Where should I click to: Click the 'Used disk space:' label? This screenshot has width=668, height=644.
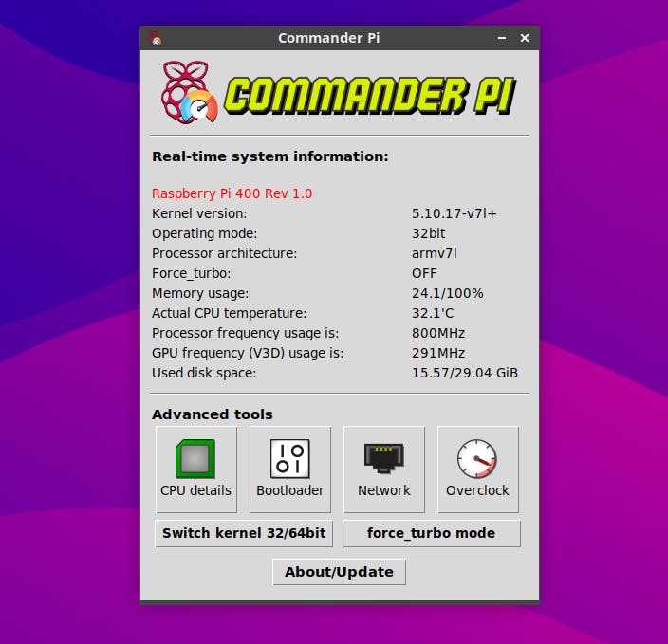coord(204,373)
